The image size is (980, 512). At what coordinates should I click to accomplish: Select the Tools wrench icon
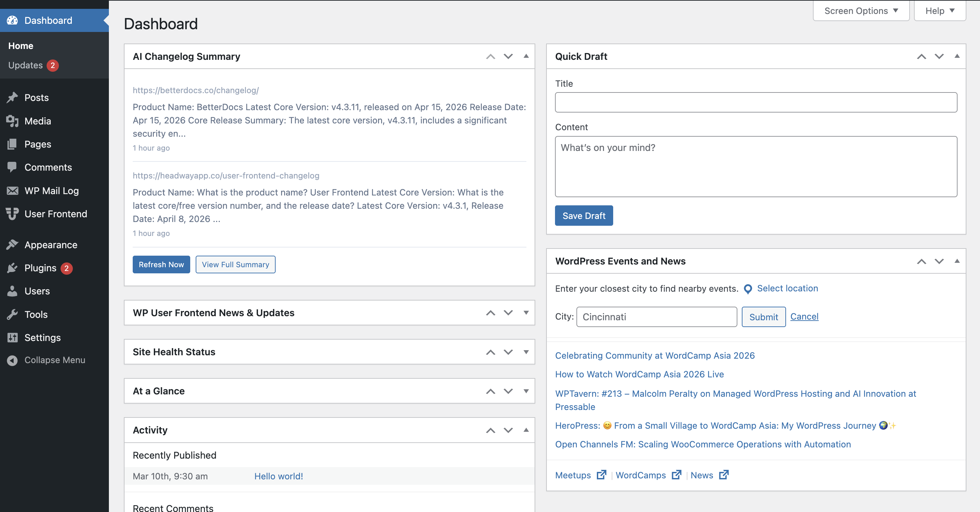13,314
